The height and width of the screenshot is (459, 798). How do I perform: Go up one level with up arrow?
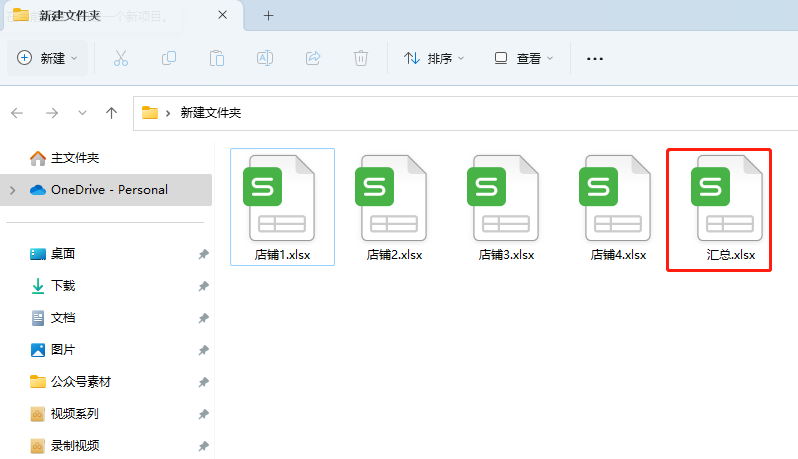click(111, 112)
